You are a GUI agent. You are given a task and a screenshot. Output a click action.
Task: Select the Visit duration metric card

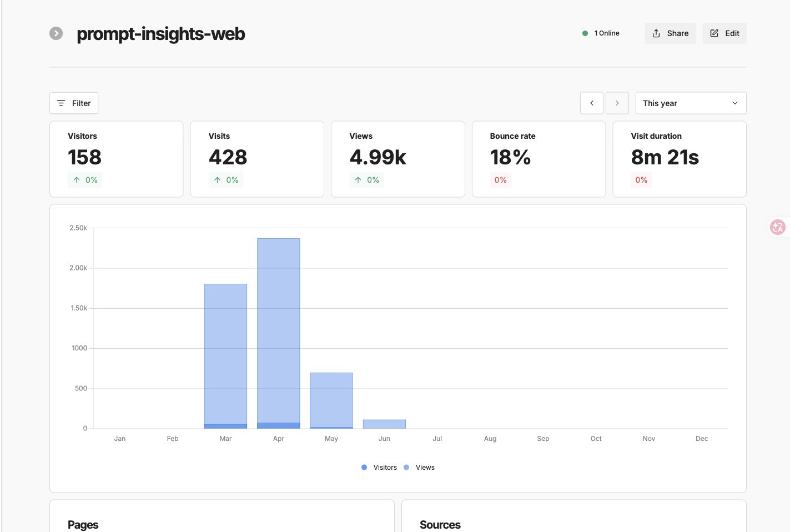680,159
